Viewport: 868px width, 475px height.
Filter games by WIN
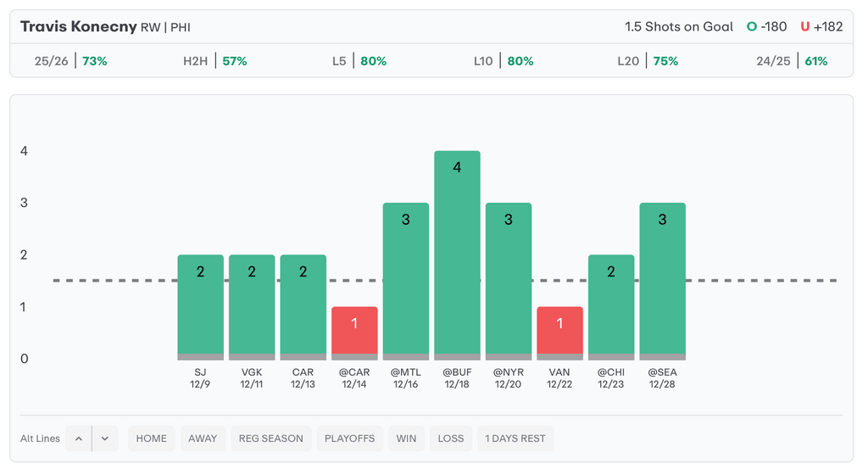pyautogui.click(x=406, y=439)
